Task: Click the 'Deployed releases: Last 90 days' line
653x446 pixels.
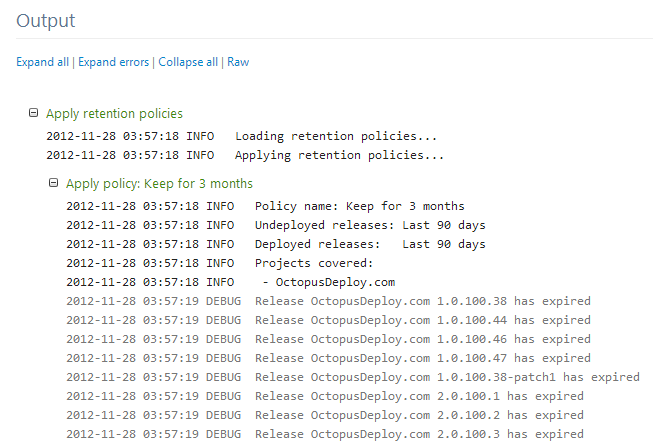Action: tap(370, 244)
